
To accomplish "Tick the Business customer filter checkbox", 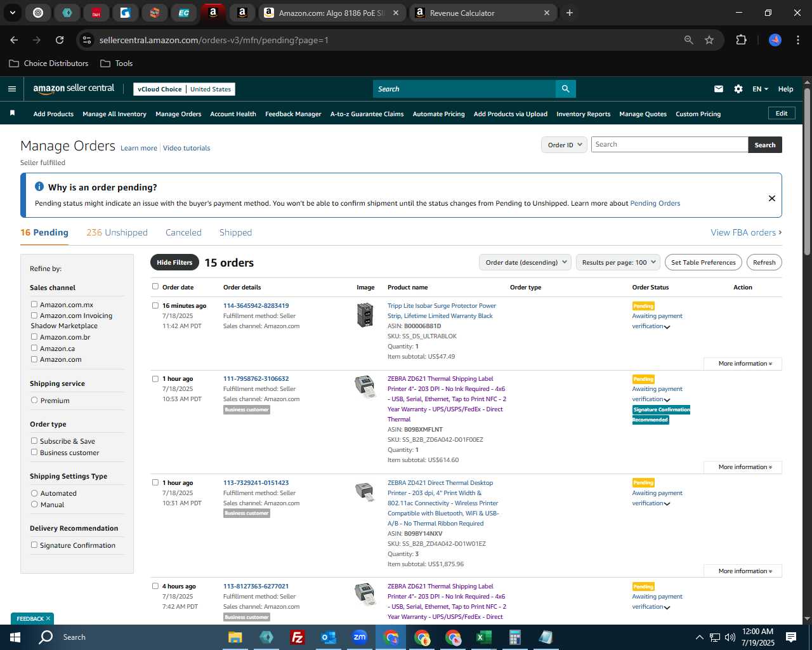I will (x=34, y=453).
